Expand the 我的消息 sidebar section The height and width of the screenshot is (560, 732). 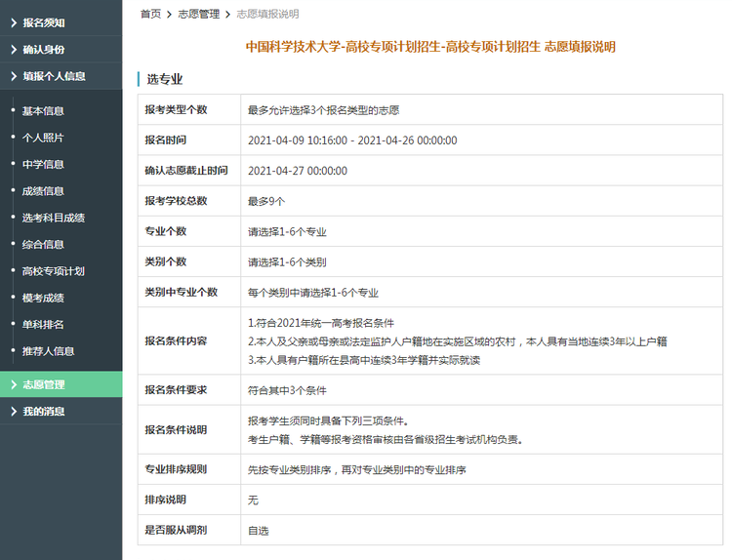coord(61,411)
